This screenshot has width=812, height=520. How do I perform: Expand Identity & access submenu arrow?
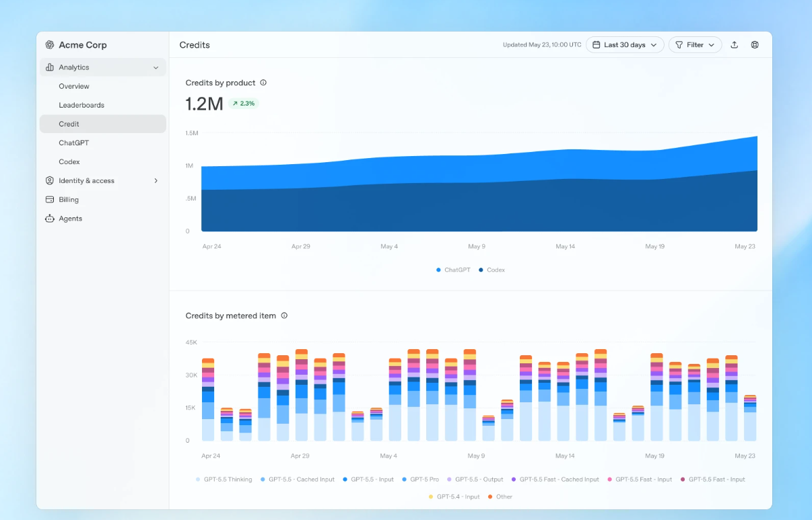tap(156, 181)
